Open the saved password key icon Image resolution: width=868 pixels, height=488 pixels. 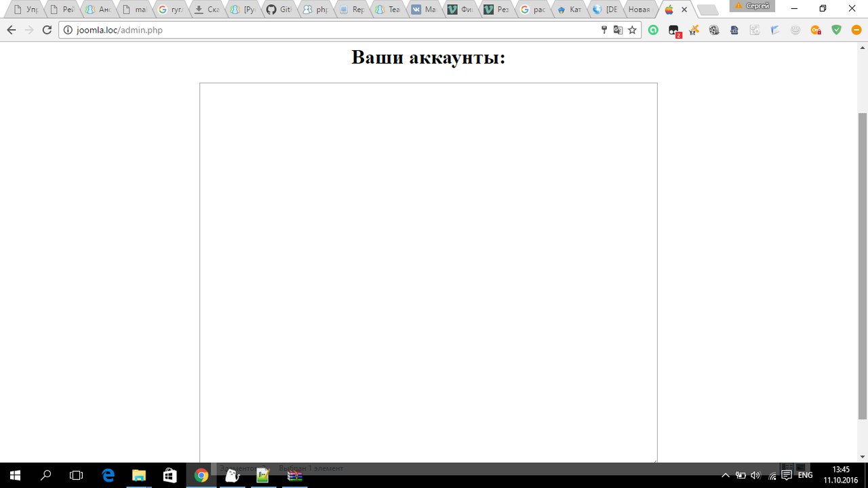pyautogui.click(x=604, y=30)
